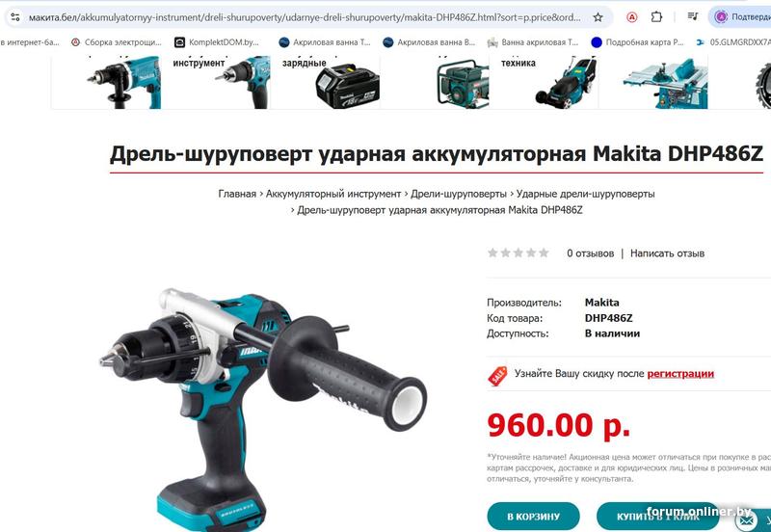Click the регистрации link
The height and width of the screenshot is (532, 771).
(x=680, y=374)
